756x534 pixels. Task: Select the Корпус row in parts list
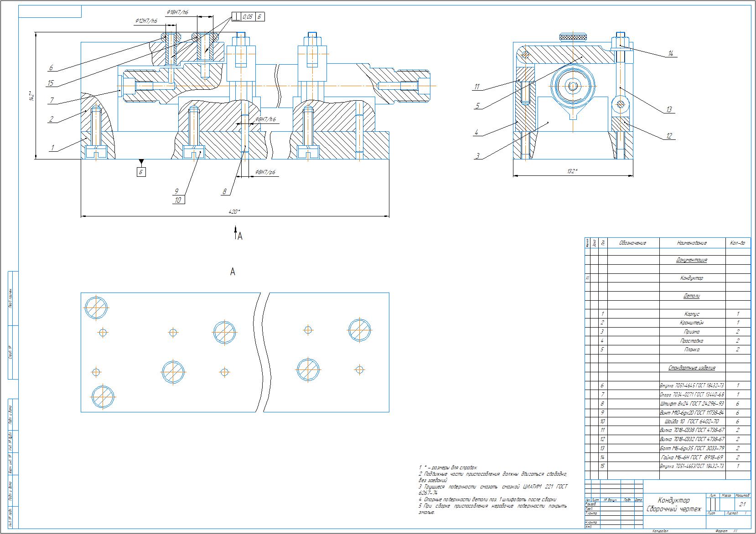point(692,314)
